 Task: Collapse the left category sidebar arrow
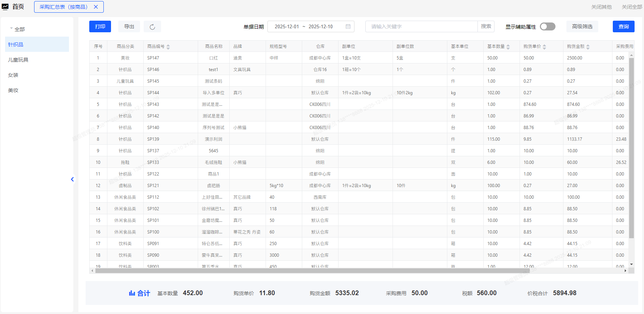[72, 179]
